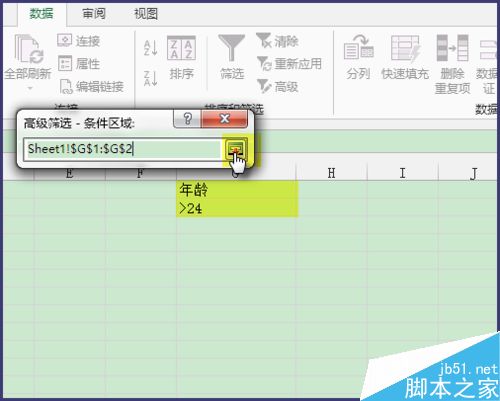Image resolution: width=500 pixels, height=401 pixels.
Task: Click the Refresh All icon
Action: point(29,49)
